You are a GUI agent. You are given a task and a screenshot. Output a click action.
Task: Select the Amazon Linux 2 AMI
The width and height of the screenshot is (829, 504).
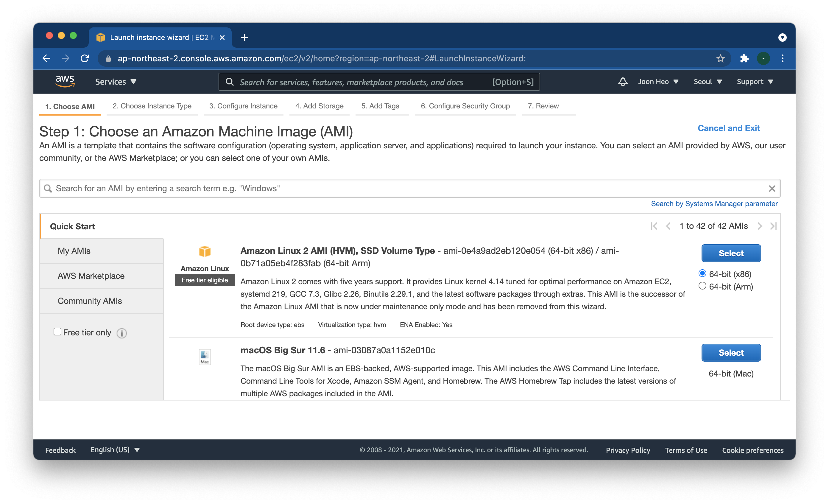tap(731, 253)
